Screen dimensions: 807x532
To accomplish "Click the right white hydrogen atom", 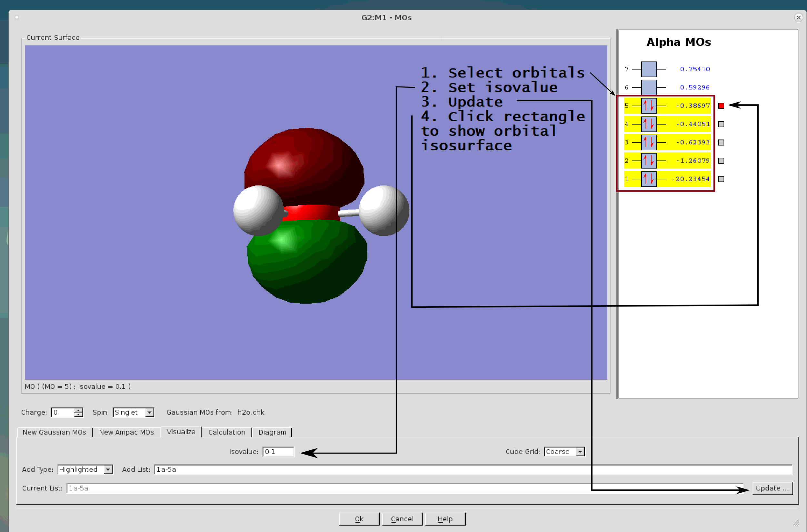I will [384, 210].
